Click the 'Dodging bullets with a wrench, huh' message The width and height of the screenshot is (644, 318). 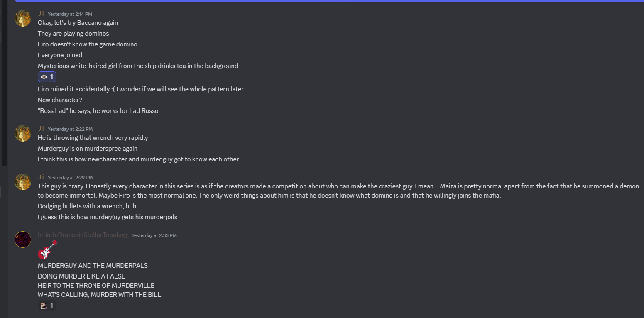click(x=87, y=206)
